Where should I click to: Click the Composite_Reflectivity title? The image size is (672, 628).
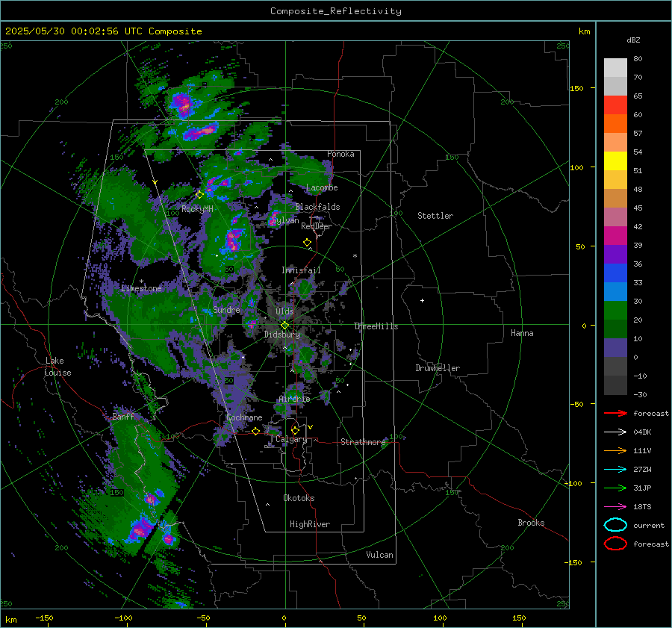coord(336,11)
